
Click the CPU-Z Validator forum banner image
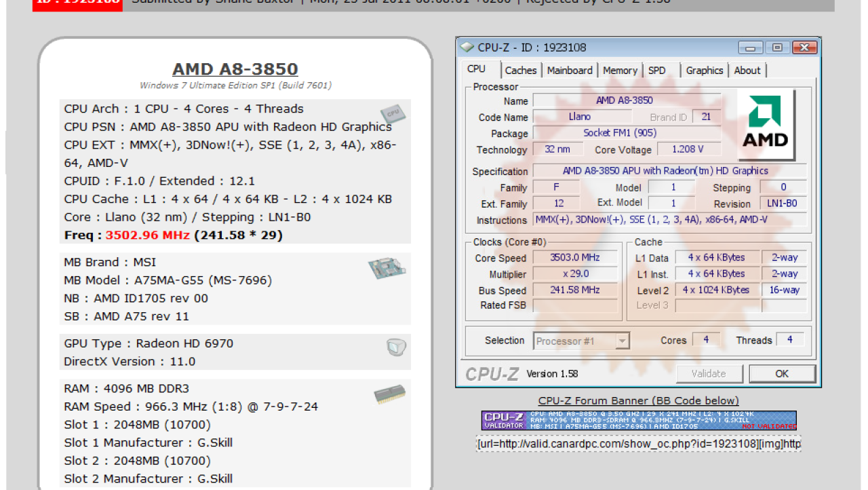[x=639, y=420]
